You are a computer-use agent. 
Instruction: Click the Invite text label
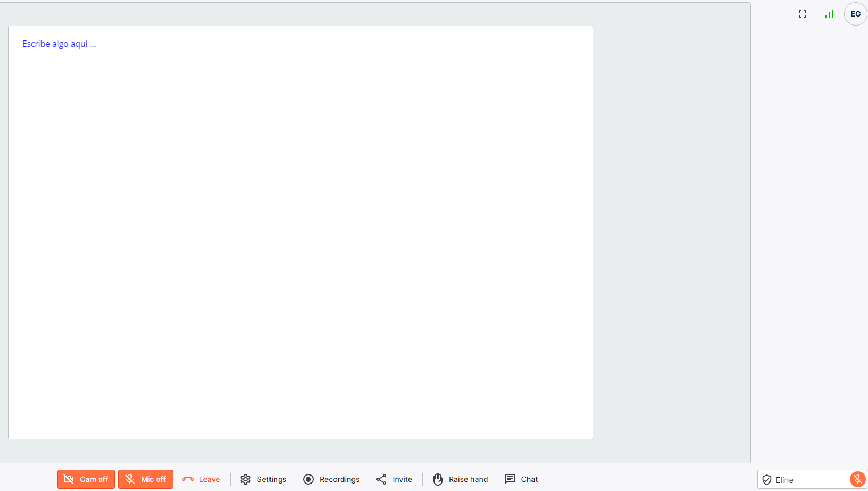pos(402,479)
